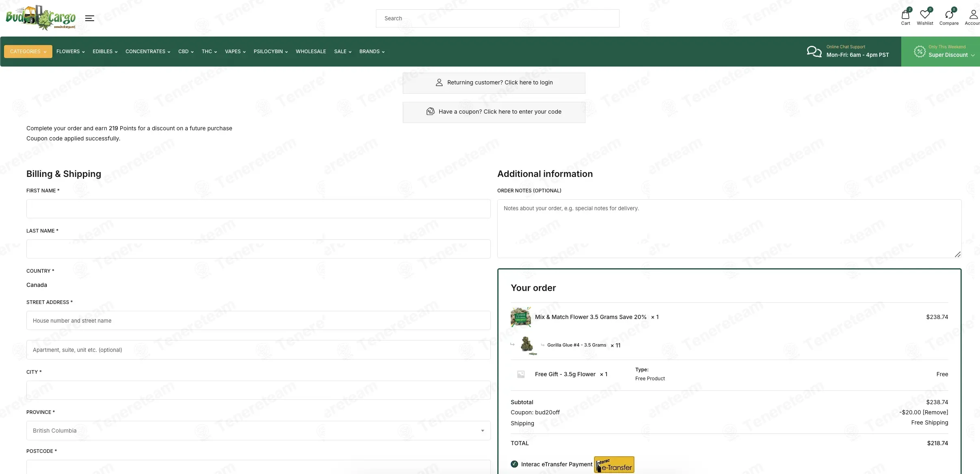
Task: Expand the Categories dropdown button
Action: point(28,52)
